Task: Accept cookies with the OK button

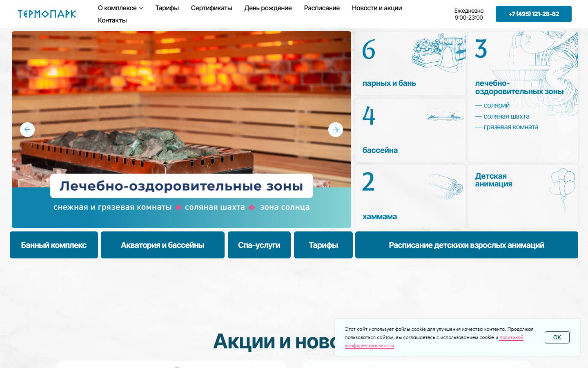Action: click(557, 337)
